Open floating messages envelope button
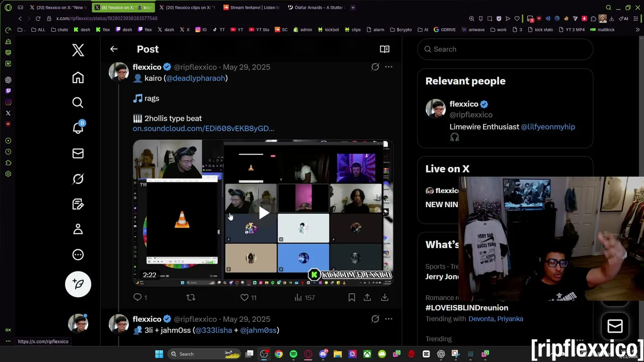Screen dimensions: 644x362 coord(615,326)
